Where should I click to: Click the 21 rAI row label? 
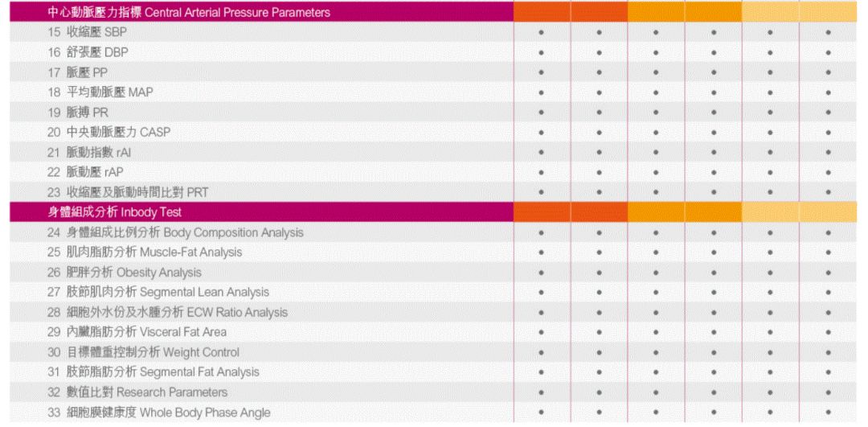(89, 152)
